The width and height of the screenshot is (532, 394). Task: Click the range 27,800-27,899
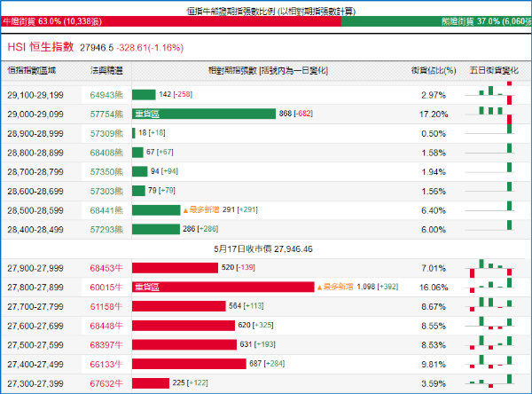click(35, 287)
